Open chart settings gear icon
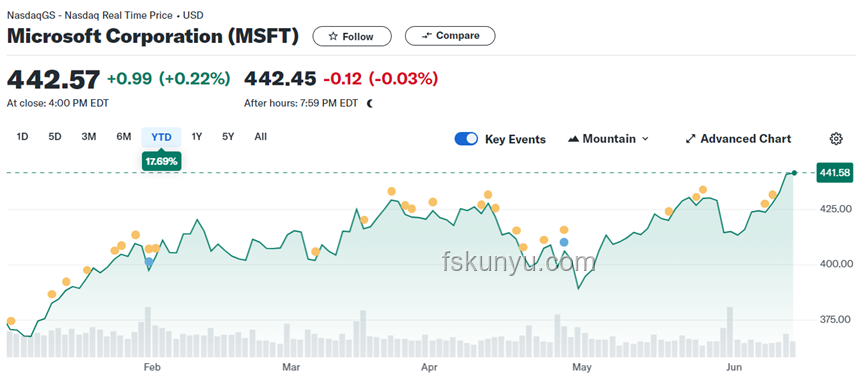 click(x=836, y=139)
